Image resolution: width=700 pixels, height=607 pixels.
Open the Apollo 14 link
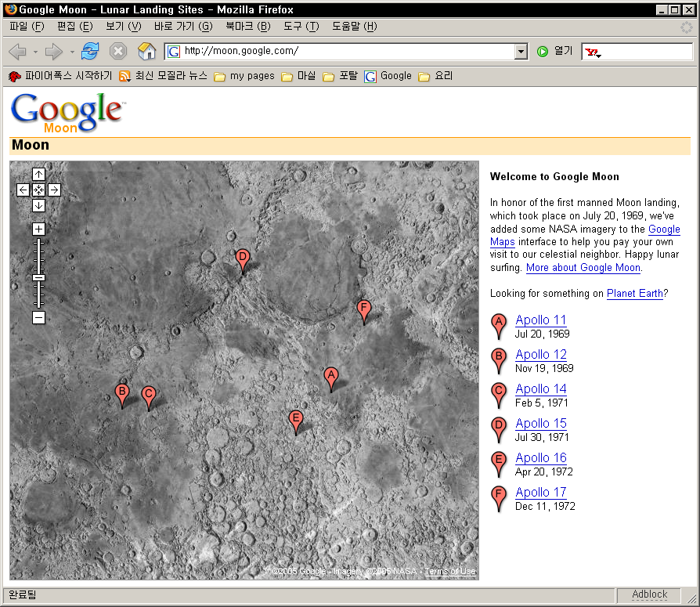540,388
